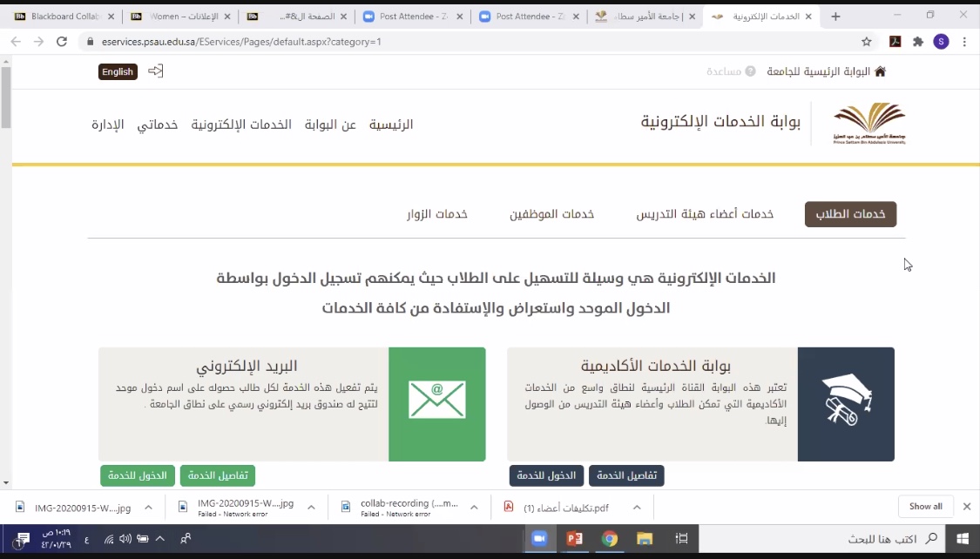Bookmark this page with the star icon

(866, 42)
